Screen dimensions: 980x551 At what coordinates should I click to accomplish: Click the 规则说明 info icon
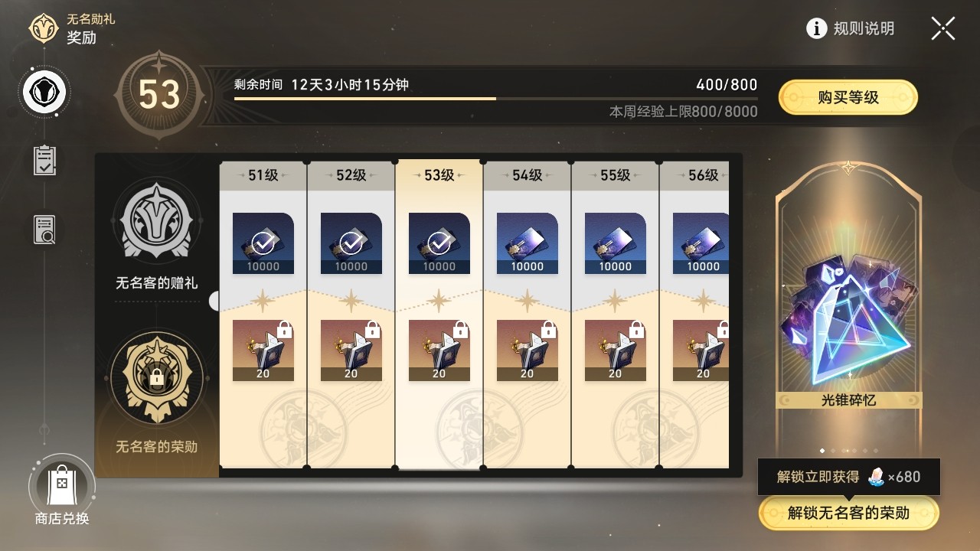pos(817,29)
